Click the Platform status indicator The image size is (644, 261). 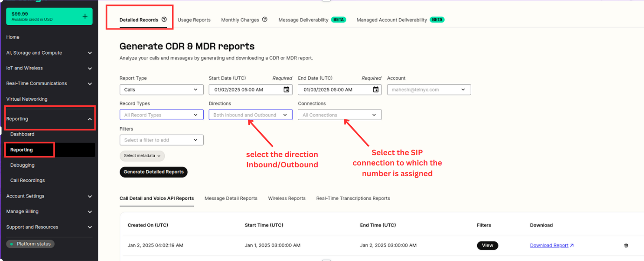click(30, 244)
